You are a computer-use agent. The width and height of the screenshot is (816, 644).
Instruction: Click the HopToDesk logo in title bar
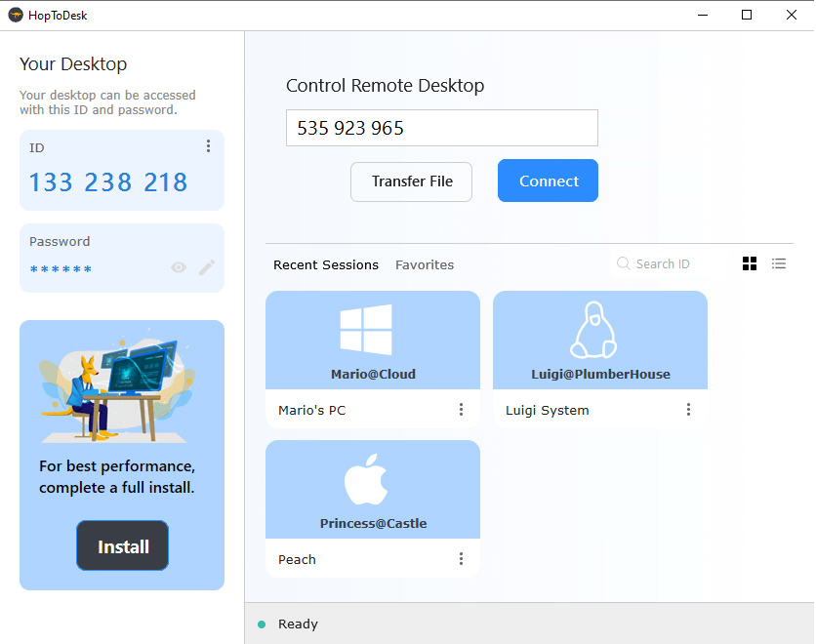click(x=16, y=15)
